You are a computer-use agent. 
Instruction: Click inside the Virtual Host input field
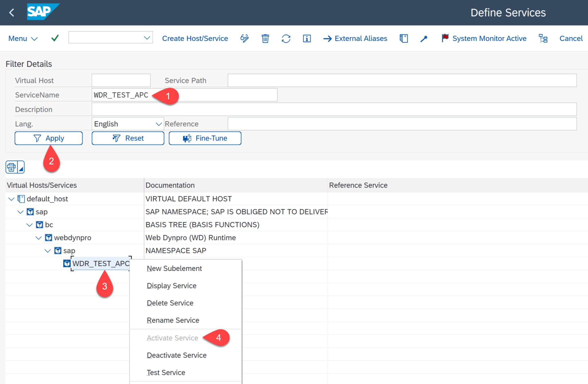click(x=121, y=80)
